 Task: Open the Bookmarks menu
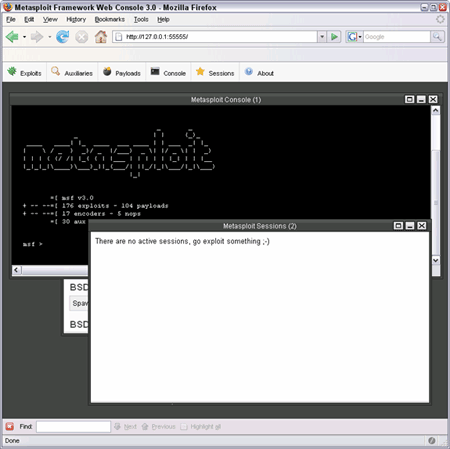pyautogui.click(x=110, y=19)
